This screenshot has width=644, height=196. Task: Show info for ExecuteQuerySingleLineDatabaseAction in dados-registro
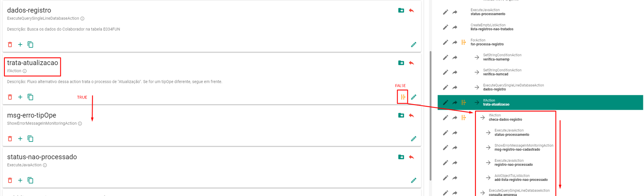[x=82, y=19]
